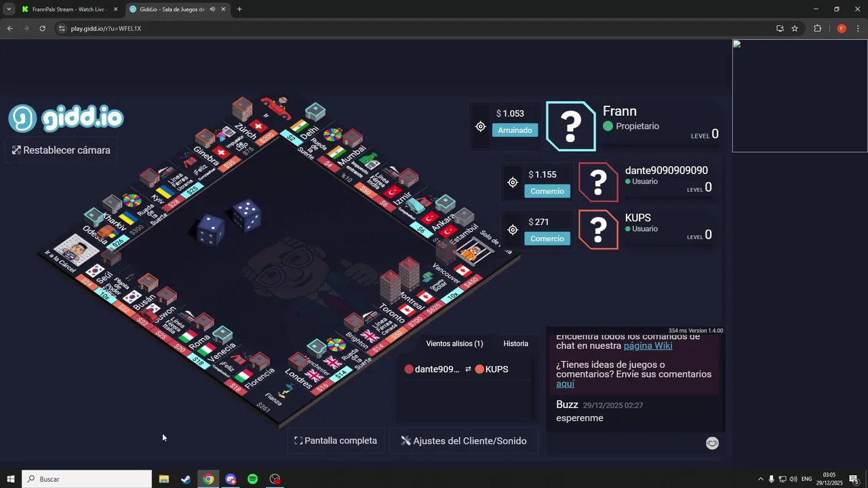
Task: Open the tab search dropdown
Action: coord(9,9)
